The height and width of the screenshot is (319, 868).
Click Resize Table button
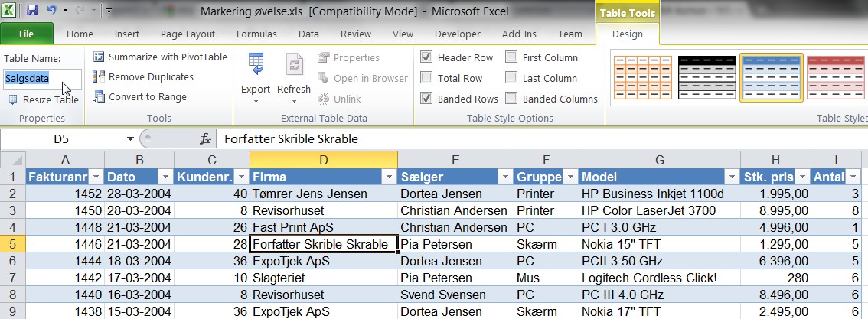(x=43, y=100)
